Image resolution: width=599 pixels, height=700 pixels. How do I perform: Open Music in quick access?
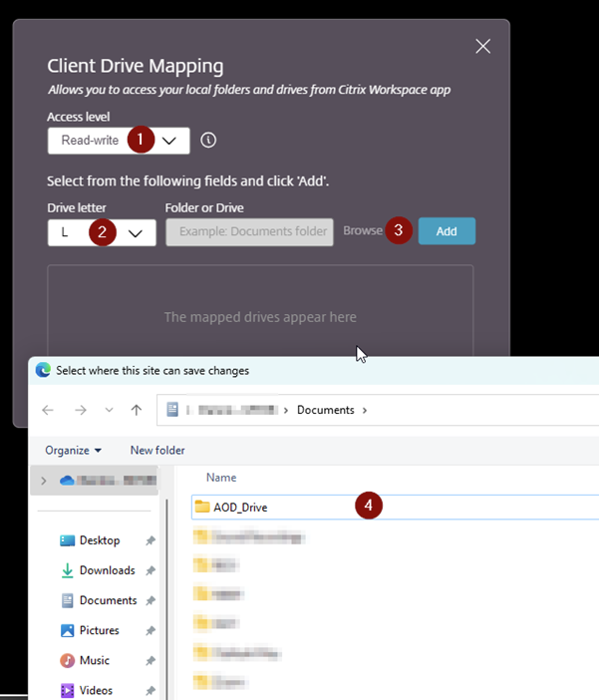coord(85,660)
